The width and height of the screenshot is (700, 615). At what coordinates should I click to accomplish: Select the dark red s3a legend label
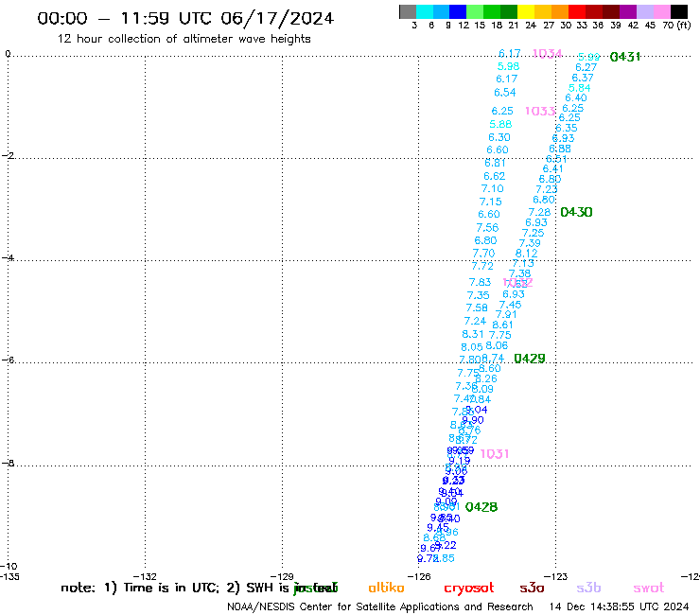[x=532, y=588]
